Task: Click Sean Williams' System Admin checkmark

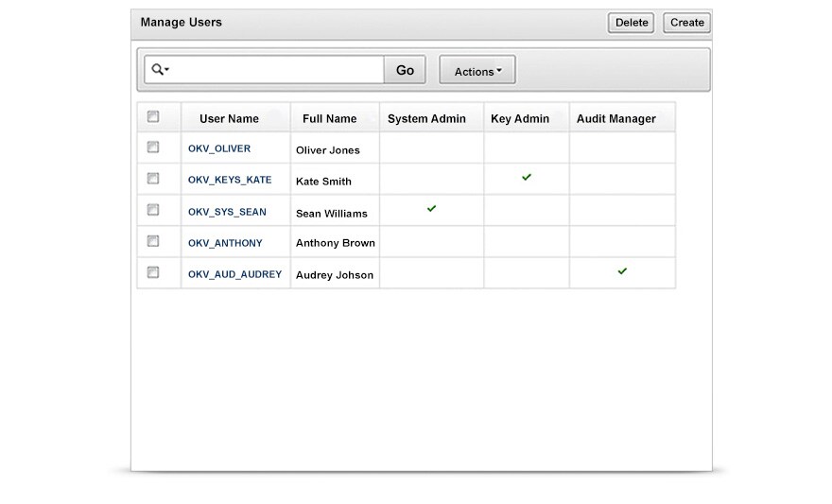Action: (431, 208)
